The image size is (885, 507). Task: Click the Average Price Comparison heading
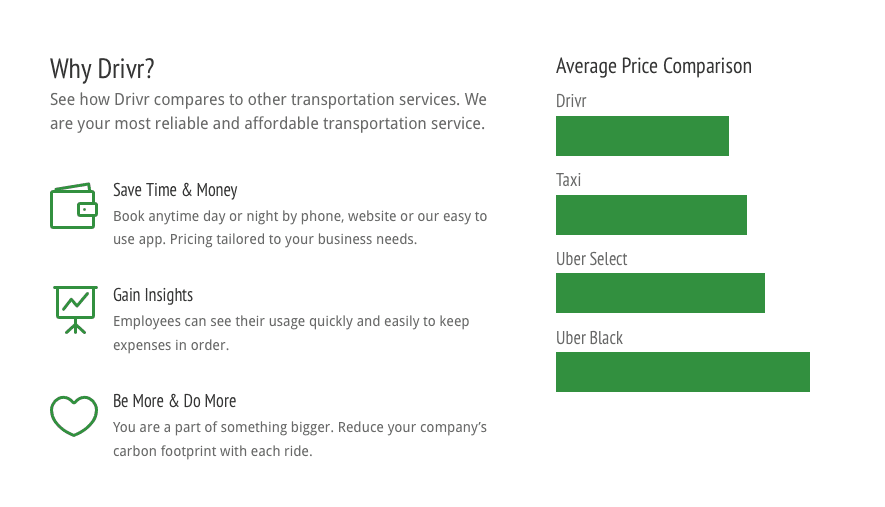tap(653, 66)
